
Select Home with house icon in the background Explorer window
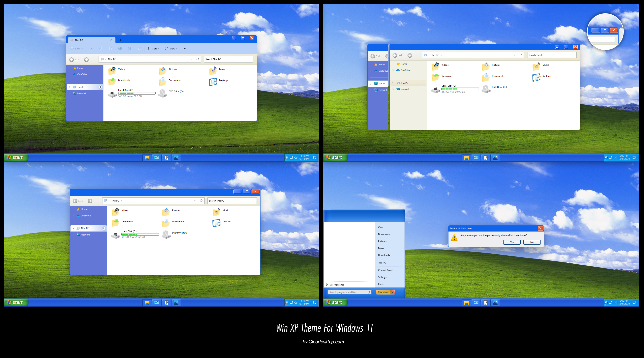pos(380,65)
